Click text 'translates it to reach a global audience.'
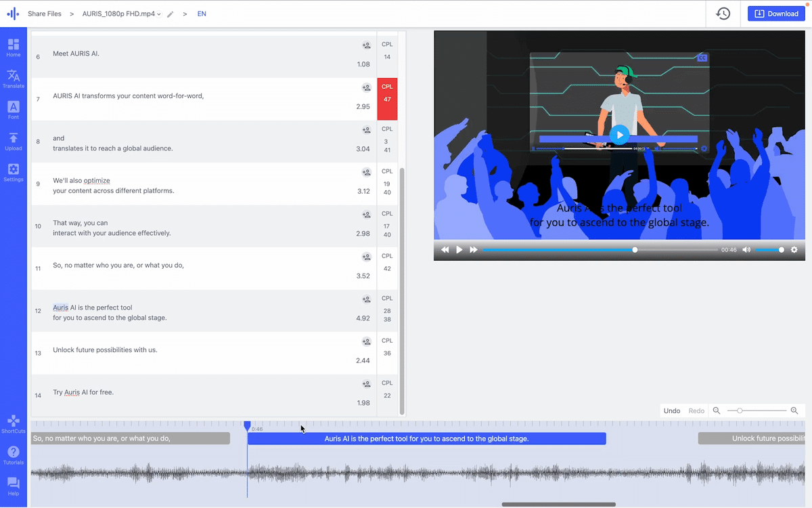Viewport: 812px width, 508px height. point(113,148)
